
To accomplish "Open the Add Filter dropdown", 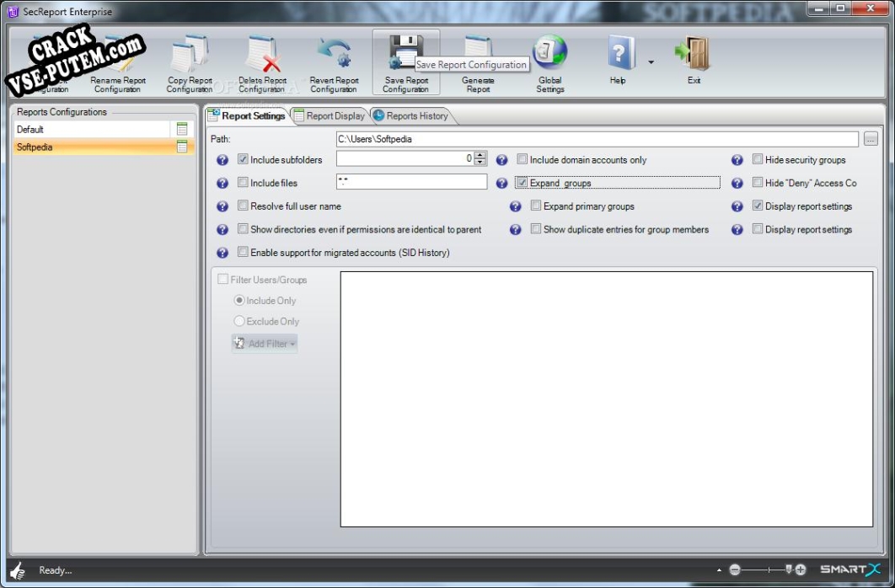I will pos(265,344).
